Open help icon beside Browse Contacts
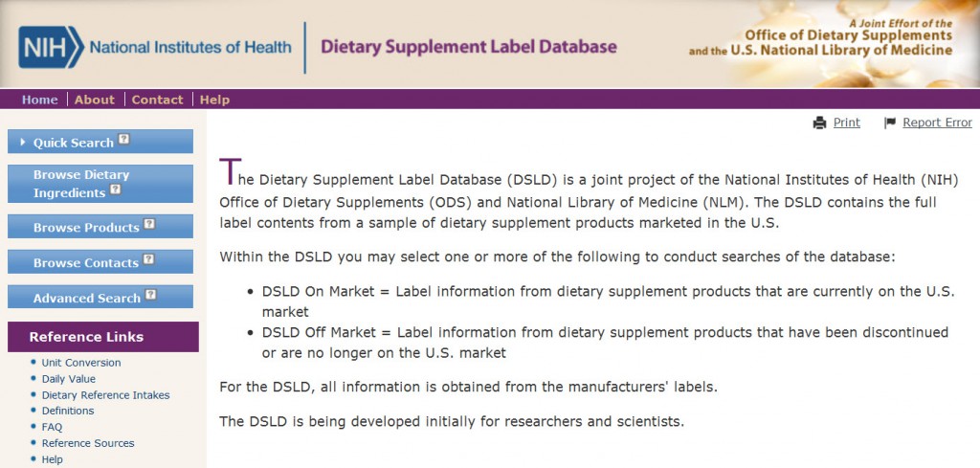The height and width of the screenshot is (468, 980). pos(148,259)
